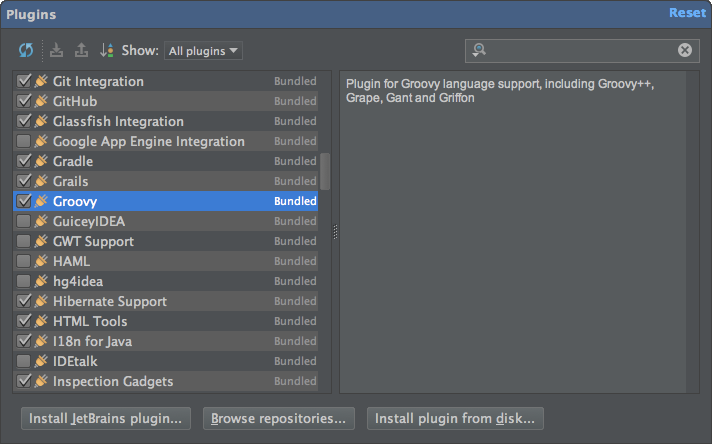Screen dimensions: 712x444
Task: Click the plug icon next to IDEtalk
Action: pyautogui.click(x=41, y=361)
